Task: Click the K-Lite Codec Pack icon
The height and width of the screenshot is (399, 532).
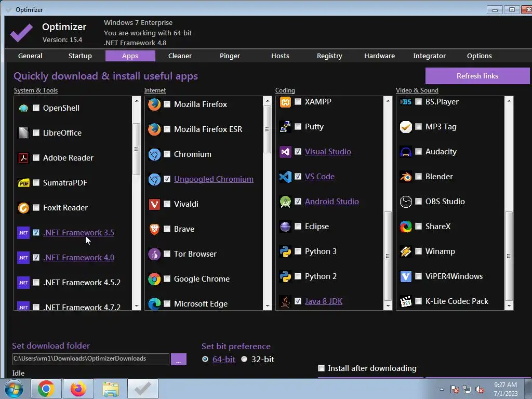Action: (406, 301)
